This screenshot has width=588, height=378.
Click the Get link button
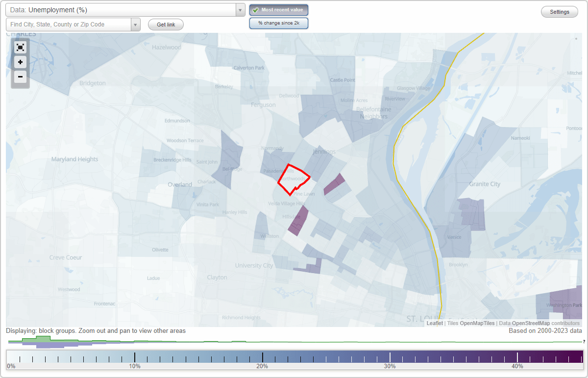[x=166, y=25]
